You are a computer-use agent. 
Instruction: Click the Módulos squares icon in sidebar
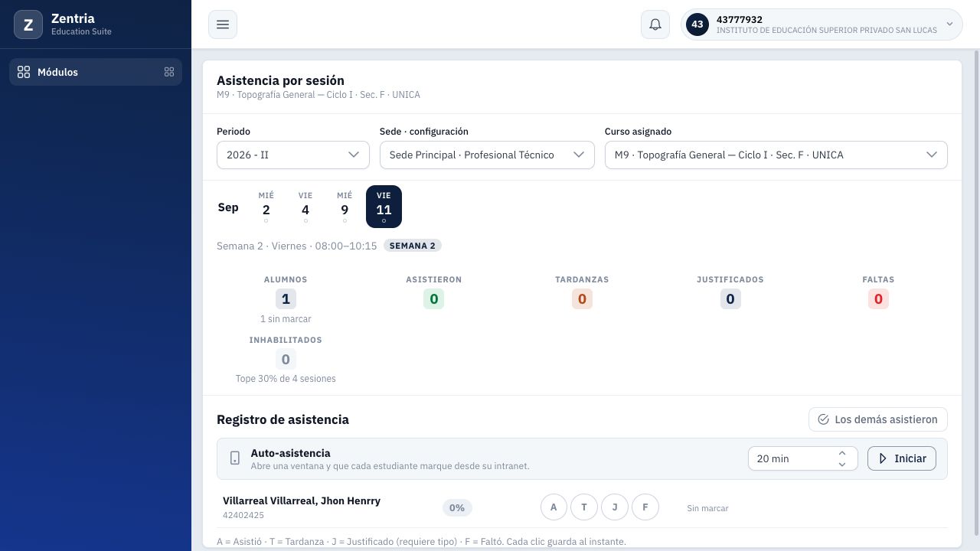point(24,72)
